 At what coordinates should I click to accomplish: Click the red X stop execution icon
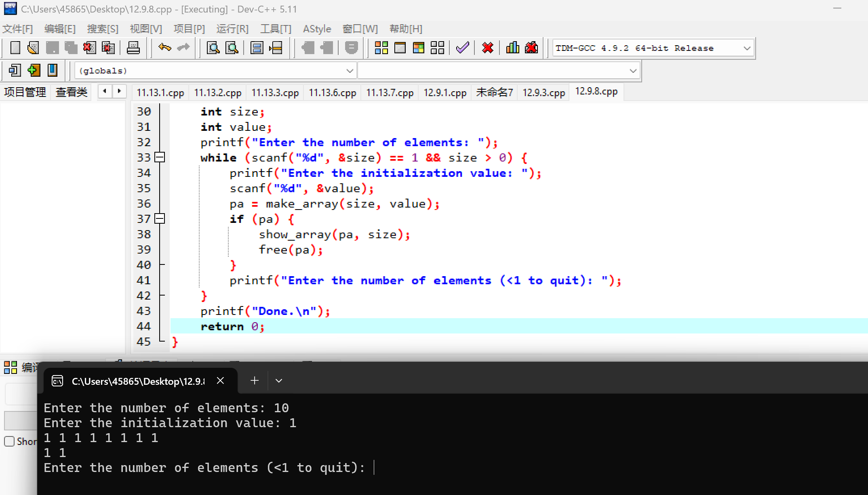488,48
